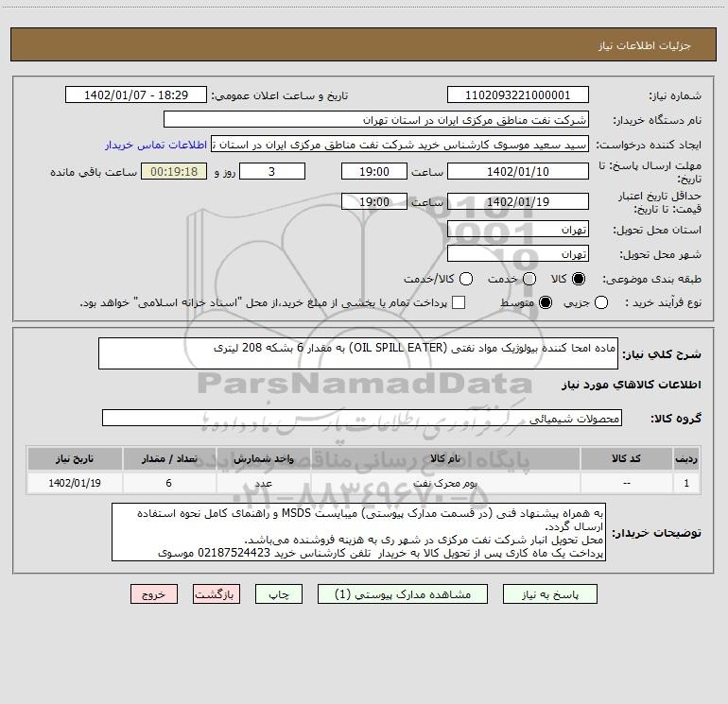Image resolution: width=728 pixels, height=704 pixels.
Task: Select the کالا/خدمت radio button
Action: click(x=466, y=279)
